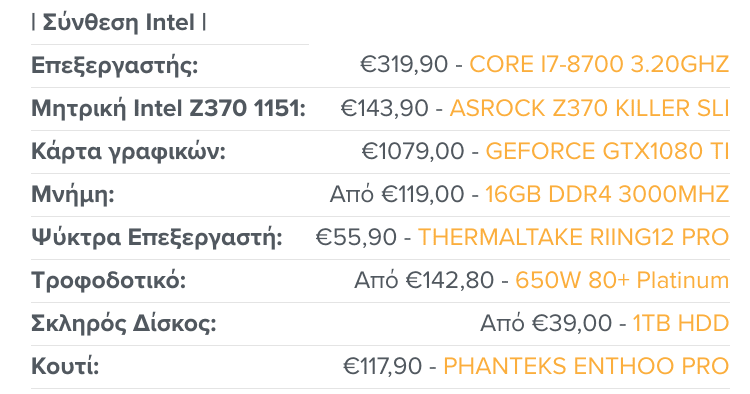Screen dimensions: 750x394
Task: Click the Επεξεργαστής label
Action: click(115, 66)
